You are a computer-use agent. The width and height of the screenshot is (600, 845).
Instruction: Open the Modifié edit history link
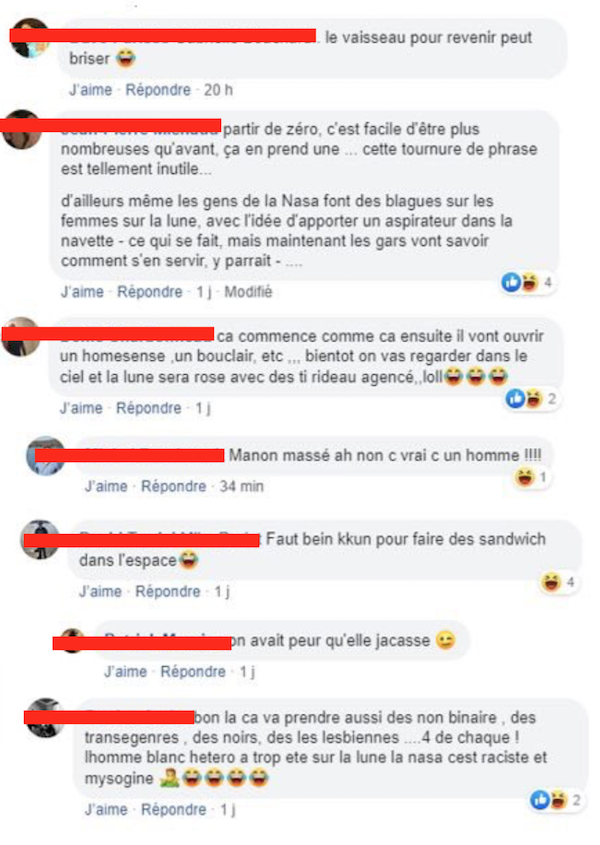tap(248, 292)
